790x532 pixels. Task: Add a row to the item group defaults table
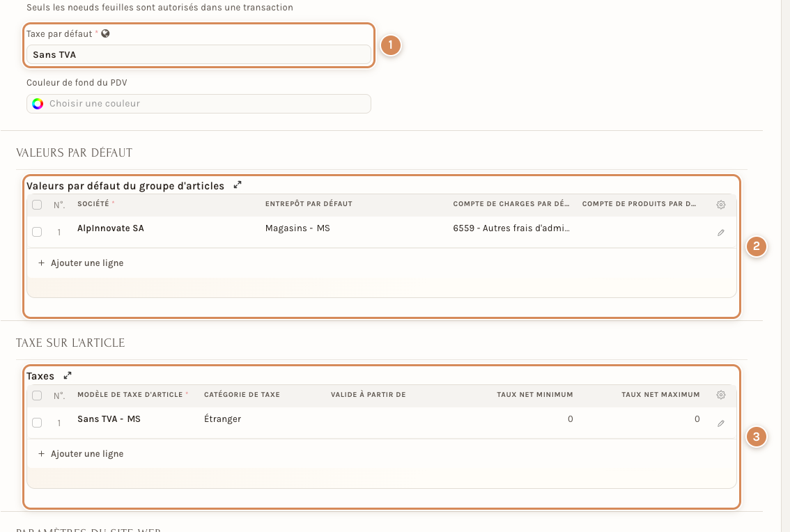pyautogui.click(x=81, y=263)
